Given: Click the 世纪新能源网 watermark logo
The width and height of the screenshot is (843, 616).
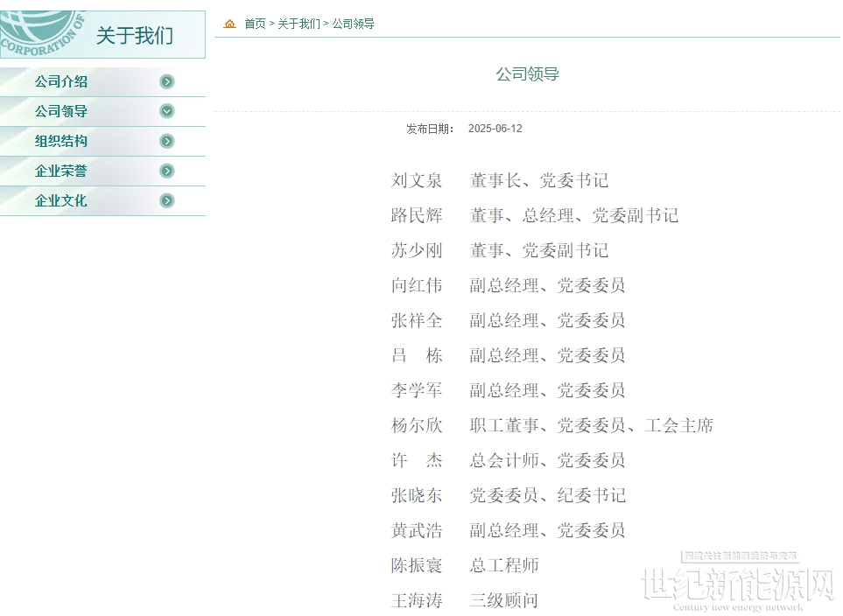Looking at the screenshot, I should click(x=739, y=582).
